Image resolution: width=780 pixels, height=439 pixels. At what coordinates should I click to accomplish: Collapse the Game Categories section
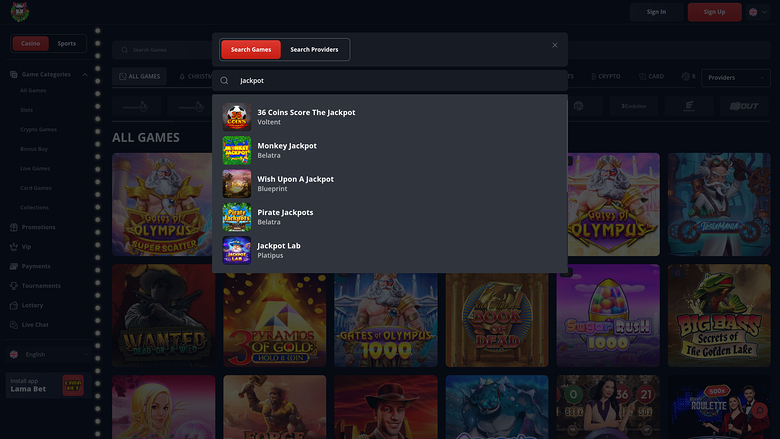pos(85,75)
